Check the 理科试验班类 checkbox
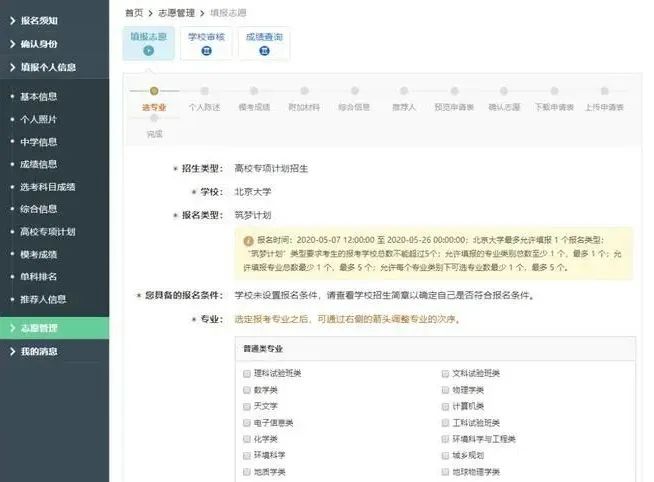Image resolution: width=654 pixels, height=482 pixels. tap(247, 374)
